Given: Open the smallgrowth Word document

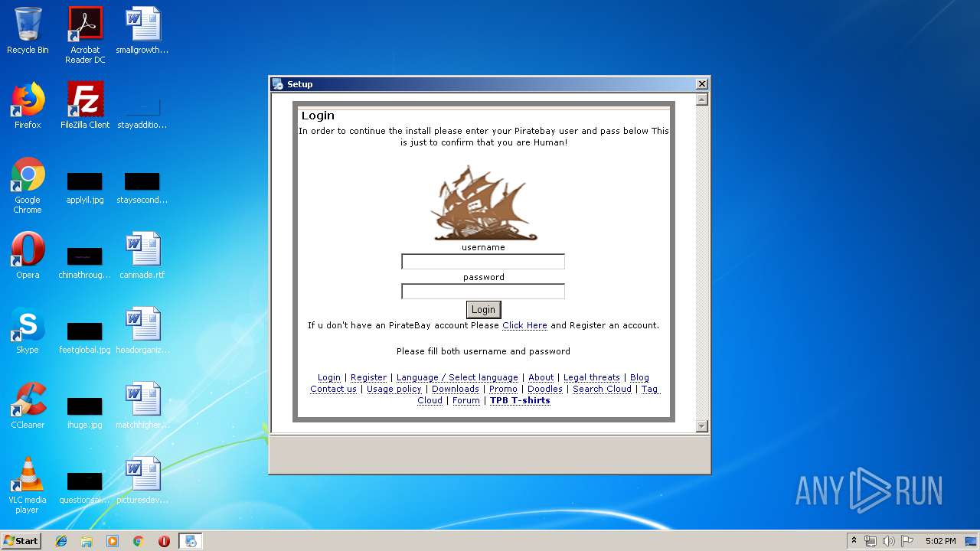Looking at the screenshot, I should tap(142, 31).
